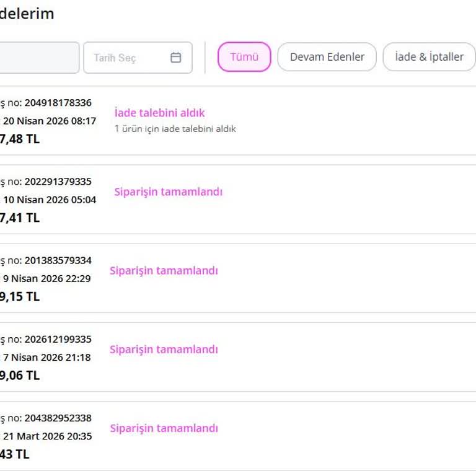Screen dimensions: 476x476
Task: Click Siparişin tamamlandı for the 10 Nisan order
Action: [168, 192]
